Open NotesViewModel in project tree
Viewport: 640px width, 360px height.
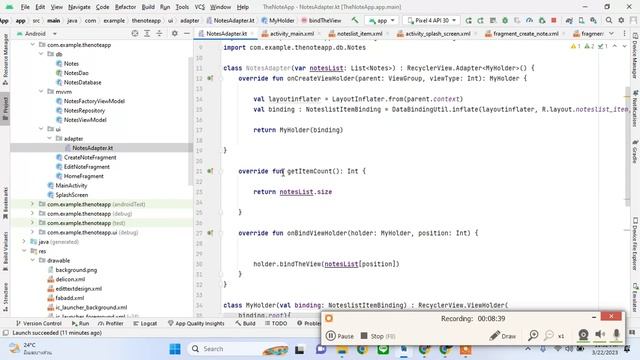[85, 120]
